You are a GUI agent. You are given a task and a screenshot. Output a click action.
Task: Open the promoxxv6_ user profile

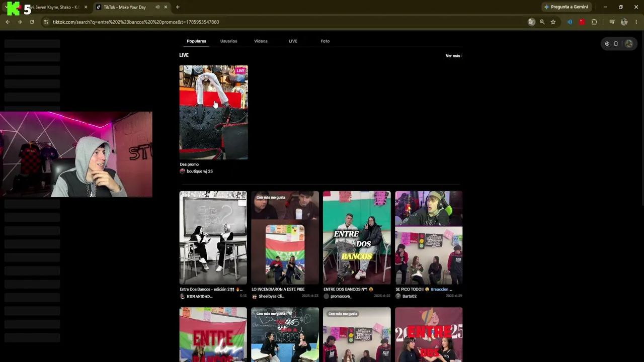click(341, 297)
